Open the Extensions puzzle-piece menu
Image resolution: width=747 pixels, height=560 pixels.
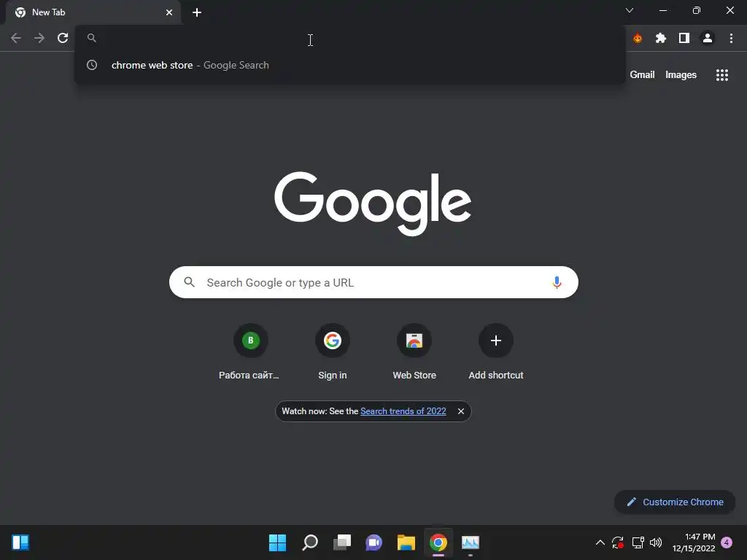tap(661, 38)
